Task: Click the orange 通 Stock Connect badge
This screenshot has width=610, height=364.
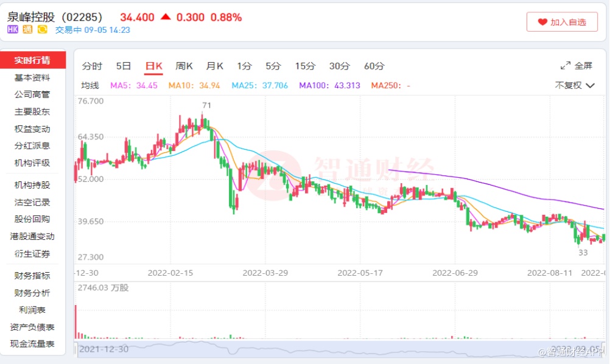Action: point(27,30)
